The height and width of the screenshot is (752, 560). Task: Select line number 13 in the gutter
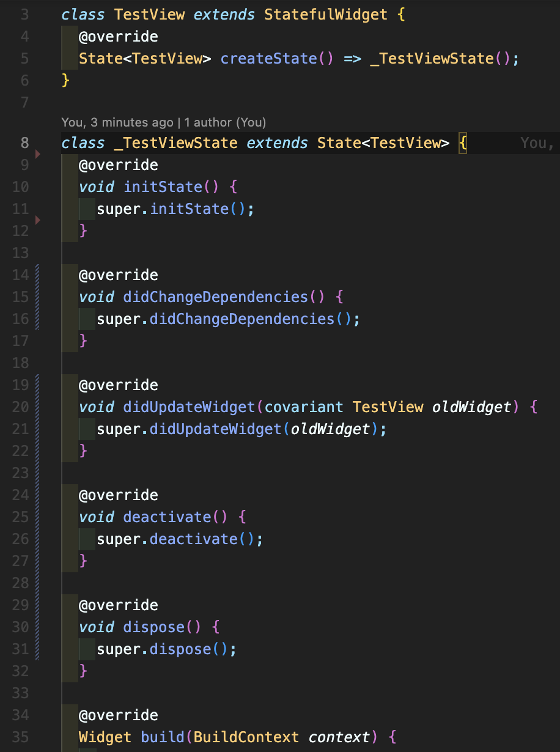tap(21, 253)
